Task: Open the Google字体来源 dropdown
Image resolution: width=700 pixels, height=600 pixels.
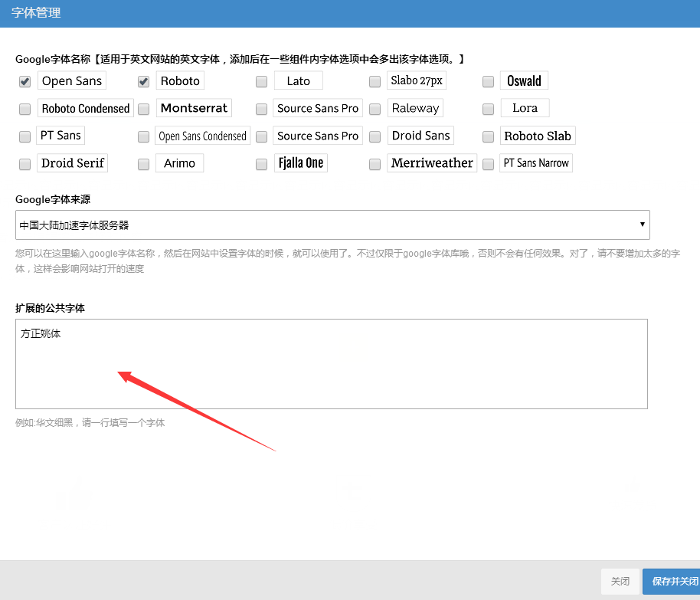Action: (x=332, y=225)
